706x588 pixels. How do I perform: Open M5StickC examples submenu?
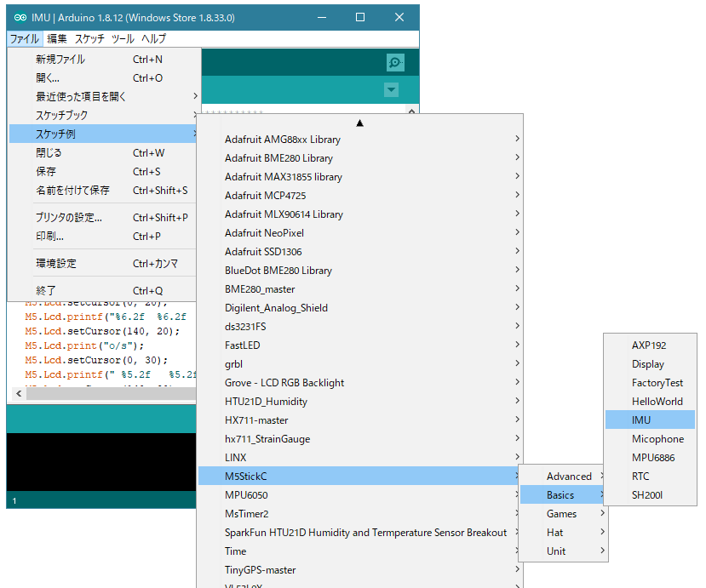tap(359, 476)
